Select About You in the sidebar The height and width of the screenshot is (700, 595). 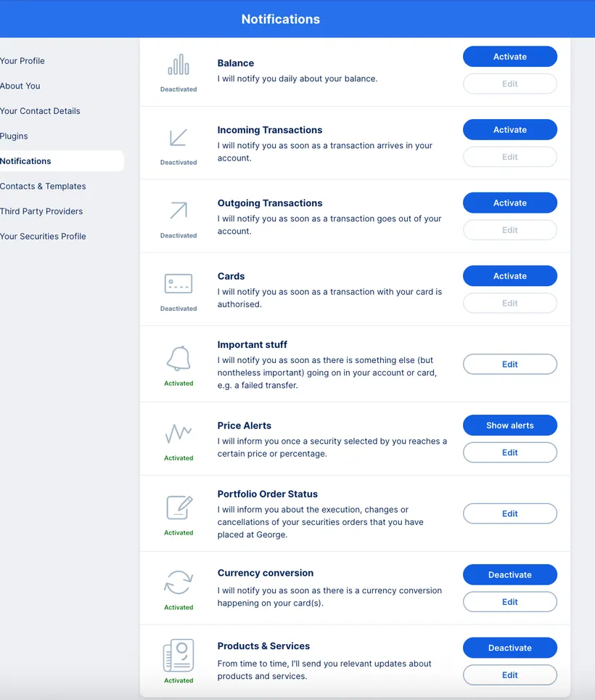(x=20, y=86)
